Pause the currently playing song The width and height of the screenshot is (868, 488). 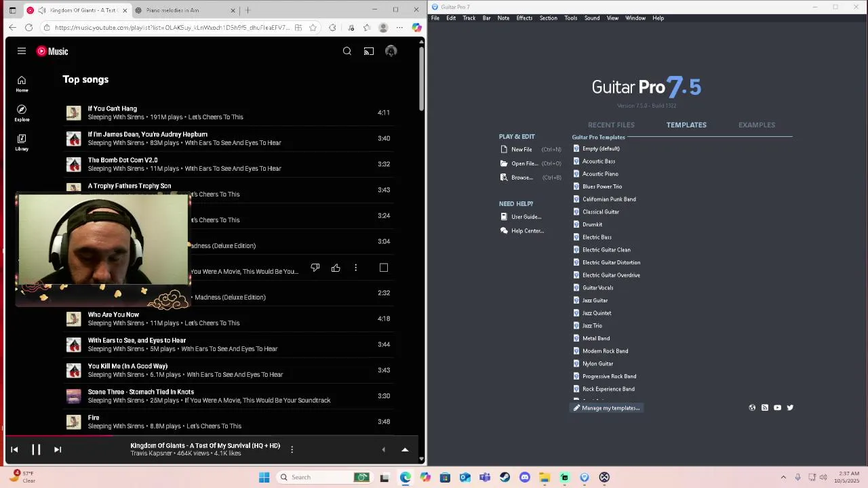[36, 449]
